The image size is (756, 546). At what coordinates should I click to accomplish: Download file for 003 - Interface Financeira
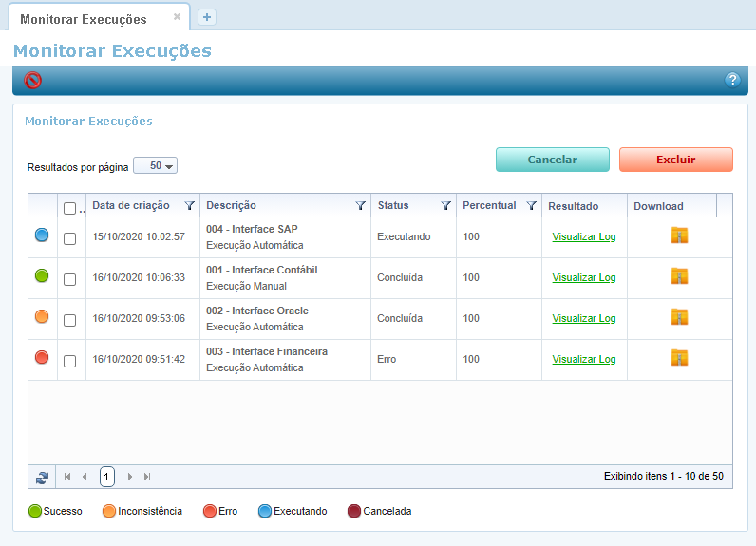pyautogui.click(x=679, y=358)
